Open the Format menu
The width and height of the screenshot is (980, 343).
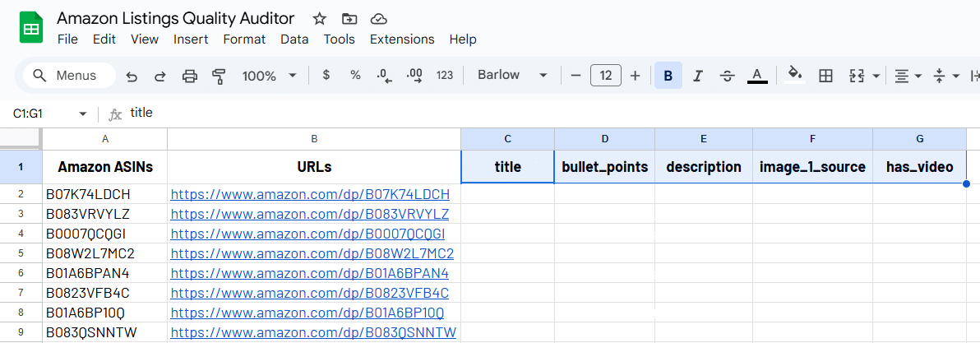tap(244, 39)
